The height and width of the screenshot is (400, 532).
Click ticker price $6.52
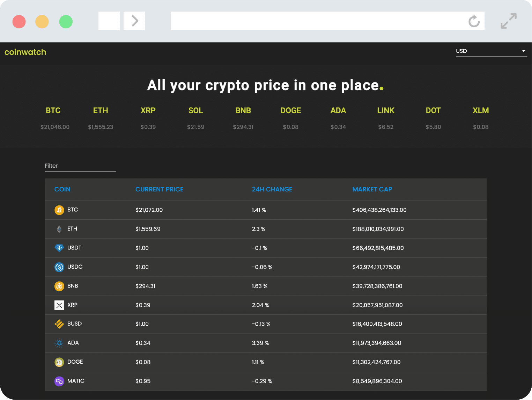click(386, 127)
